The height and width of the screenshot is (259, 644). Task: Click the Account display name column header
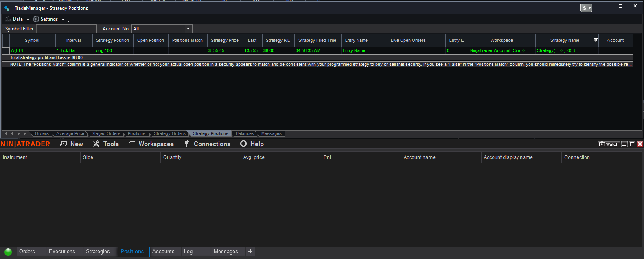point(521,157)
